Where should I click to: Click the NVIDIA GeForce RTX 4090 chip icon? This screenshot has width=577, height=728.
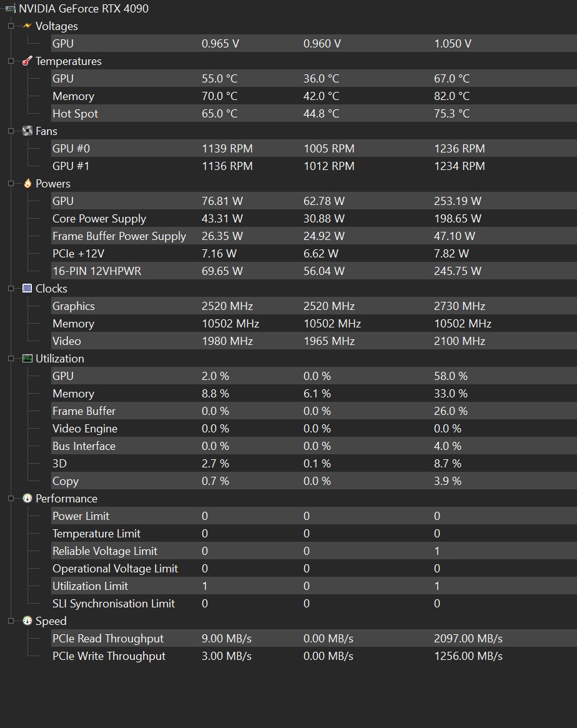(x=10, y=9)
